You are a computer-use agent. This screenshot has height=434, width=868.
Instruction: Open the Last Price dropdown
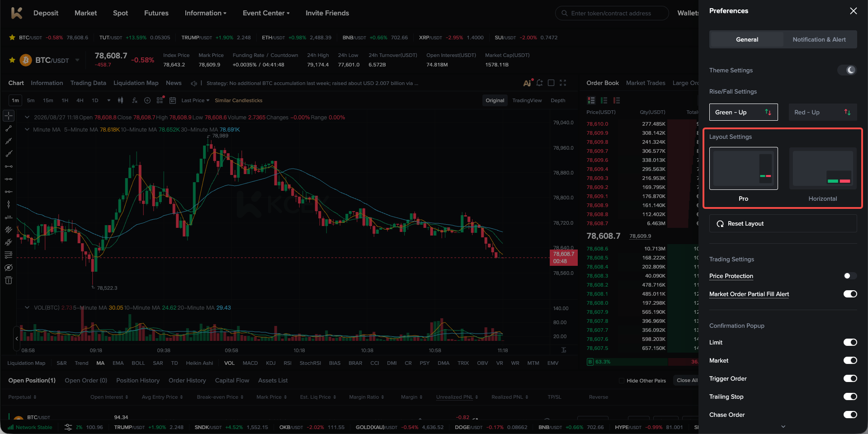tap(195, 100)
